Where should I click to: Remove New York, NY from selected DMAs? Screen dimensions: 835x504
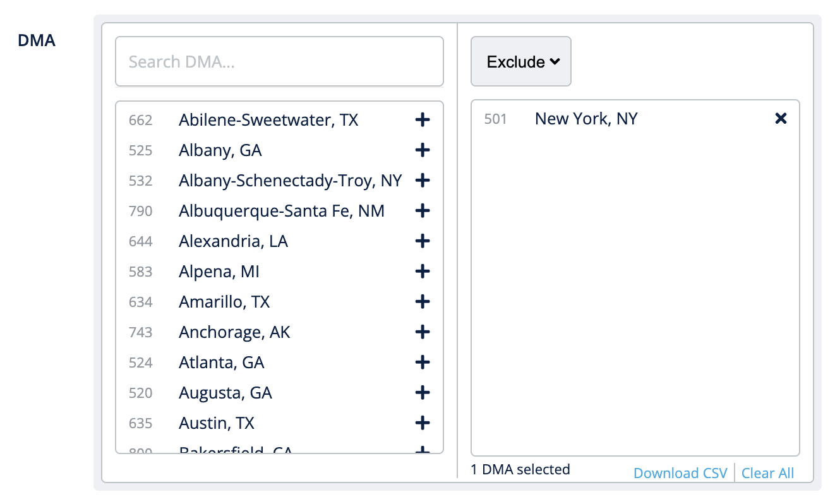pos(781,119)
